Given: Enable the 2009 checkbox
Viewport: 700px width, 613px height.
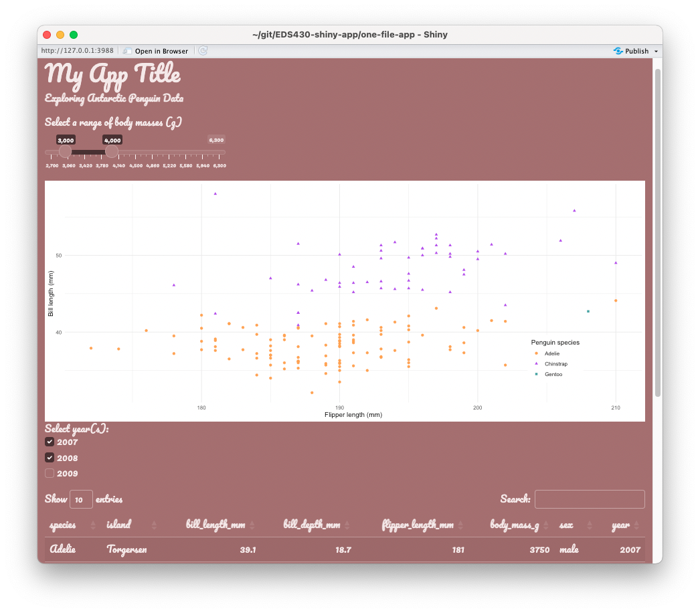Looking at the screenshot, I should (50, 473).
